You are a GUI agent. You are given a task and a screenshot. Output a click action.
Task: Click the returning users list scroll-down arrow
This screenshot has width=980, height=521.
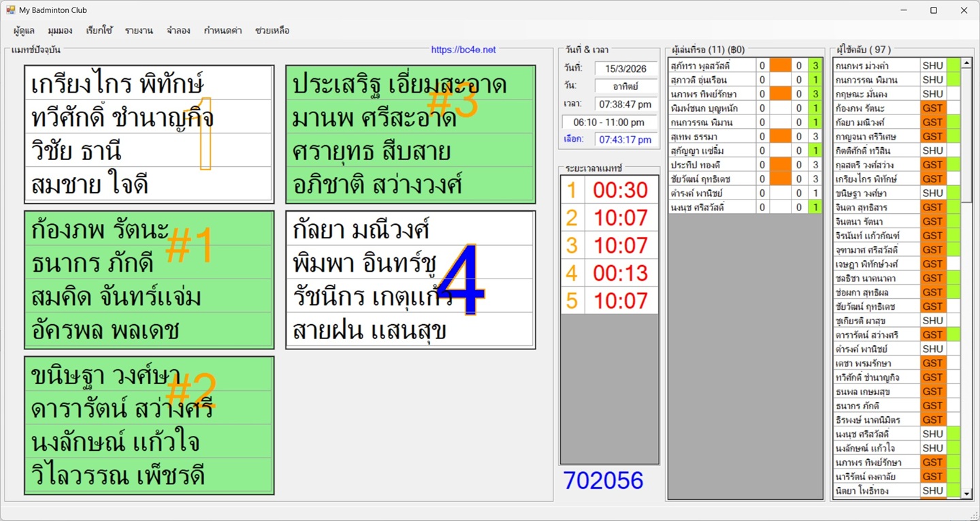[x=966, y=493]
